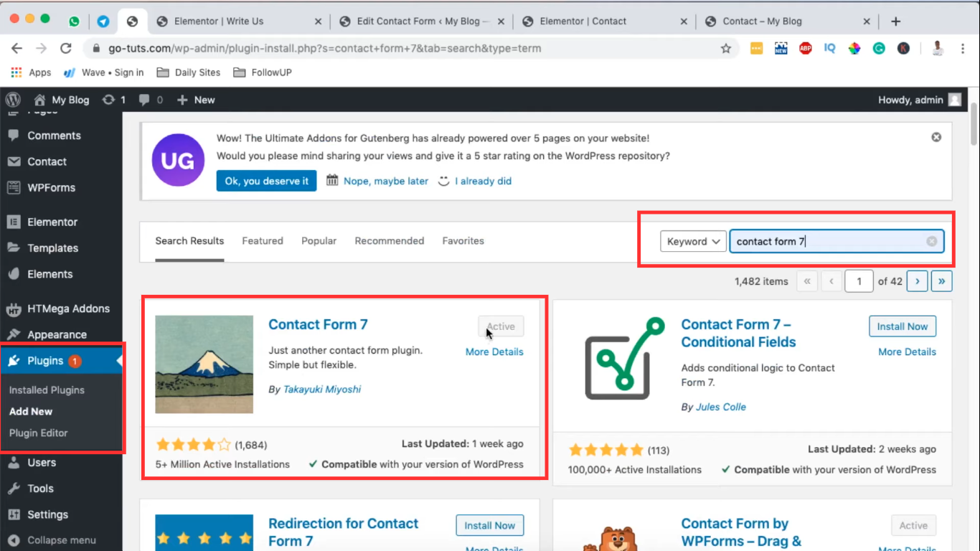Open the Grammarly extension icon
This screenshot has width=980, height=551.
point(879,49)
